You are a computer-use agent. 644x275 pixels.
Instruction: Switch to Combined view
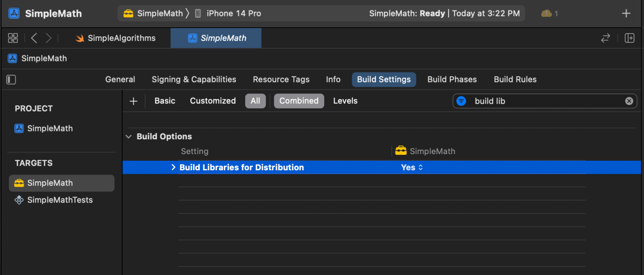(299, 101)
